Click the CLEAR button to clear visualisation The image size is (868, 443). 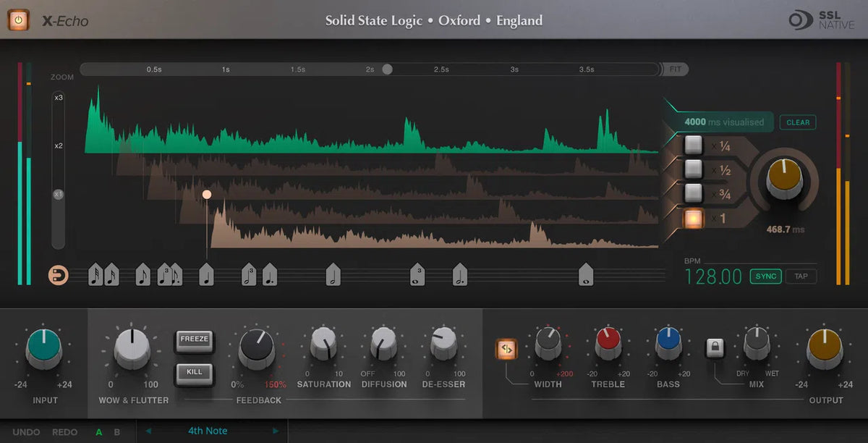(798, 122)
